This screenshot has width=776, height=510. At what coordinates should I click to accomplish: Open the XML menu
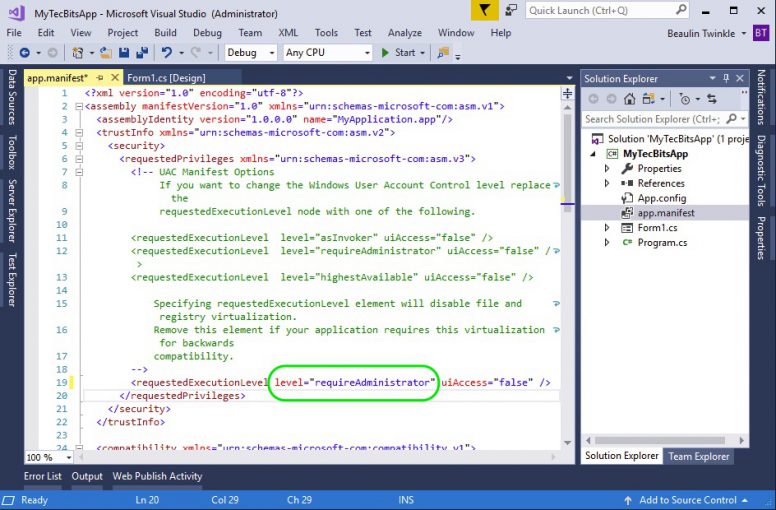click(x=288, y=33)
